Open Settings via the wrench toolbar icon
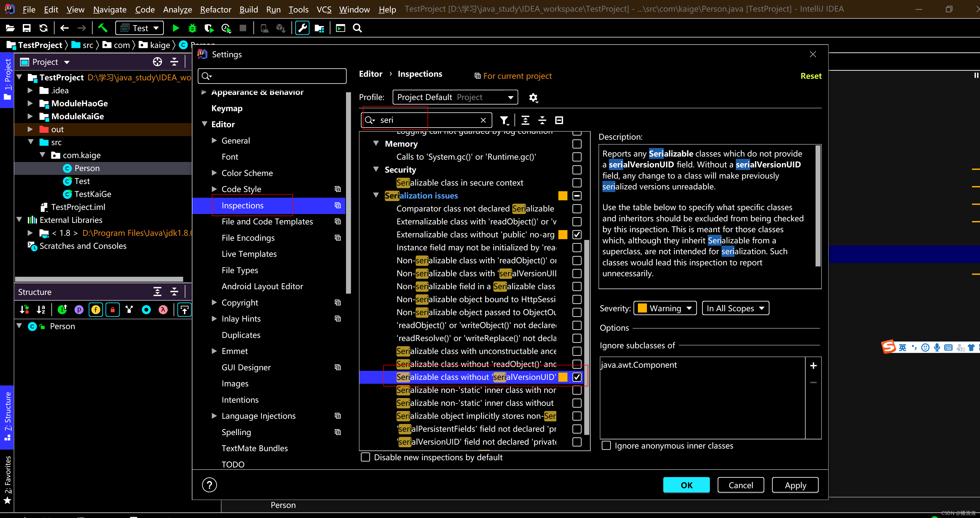 point(302,28)
